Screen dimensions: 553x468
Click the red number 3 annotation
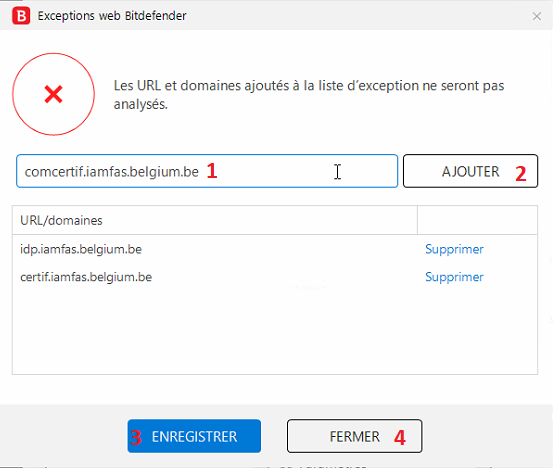pyautogui.click(x=136, y=437)
